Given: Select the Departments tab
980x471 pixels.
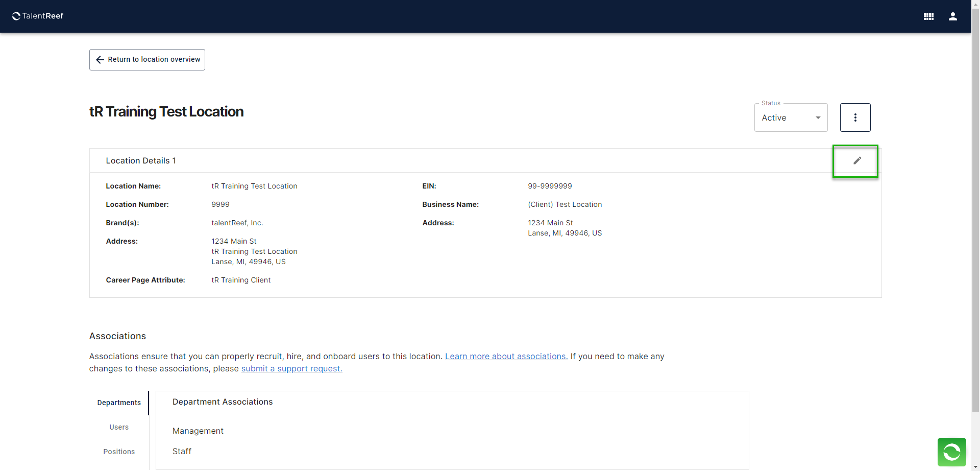Looking at the screenshot, I should pyautogui.click(x=119, y=403).
